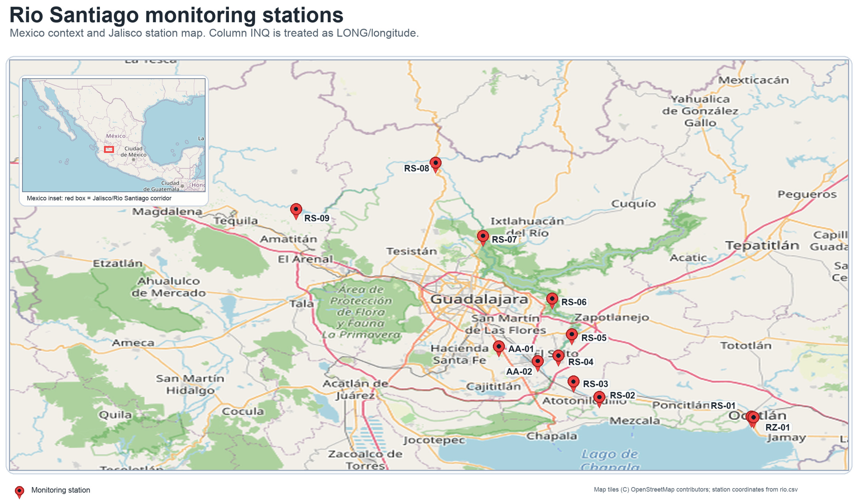Click the Poncitlán label

pyautogui.click(x=680, y=405)
